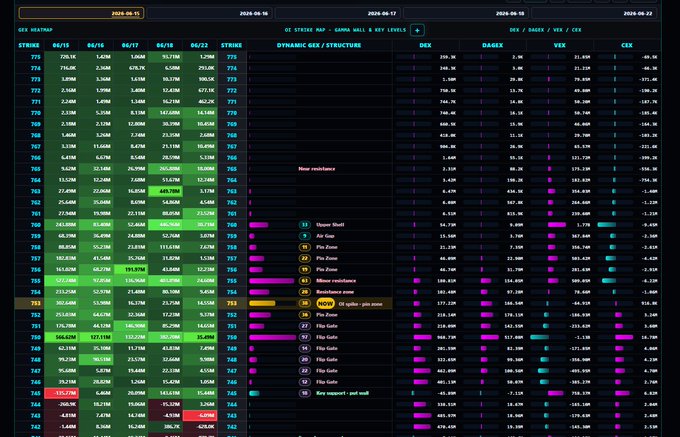
Task: Open the 2026-06-17 expiry tab
Action: [x=337, y=13]
